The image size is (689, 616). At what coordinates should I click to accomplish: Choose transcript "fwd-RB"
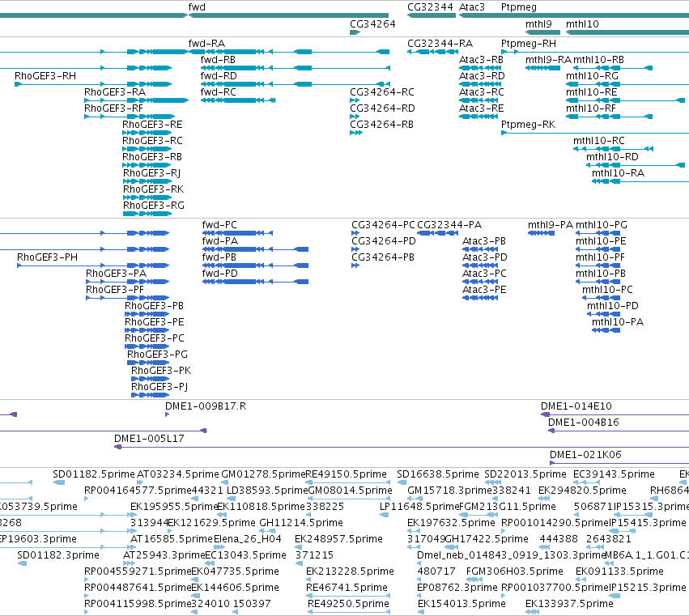pyautogui.click(x=218, y=60)
